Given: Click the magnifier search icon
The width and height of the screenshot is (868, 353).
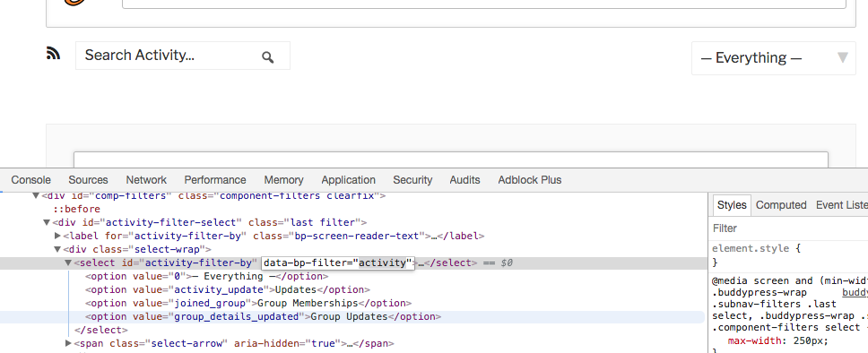Looking at the screenshot, I should 268,57.
